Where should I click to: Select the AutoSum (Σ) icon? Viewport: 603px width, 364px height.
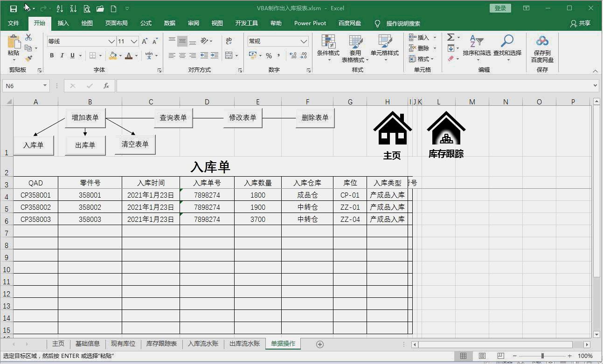[449, 37]
